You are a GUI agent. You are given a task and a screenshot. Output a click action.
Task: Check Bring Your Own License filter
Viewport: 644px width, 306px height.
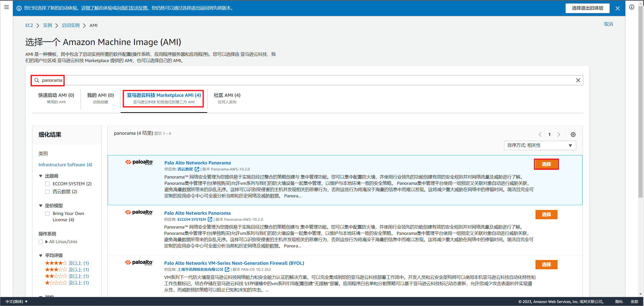(47, 213)
